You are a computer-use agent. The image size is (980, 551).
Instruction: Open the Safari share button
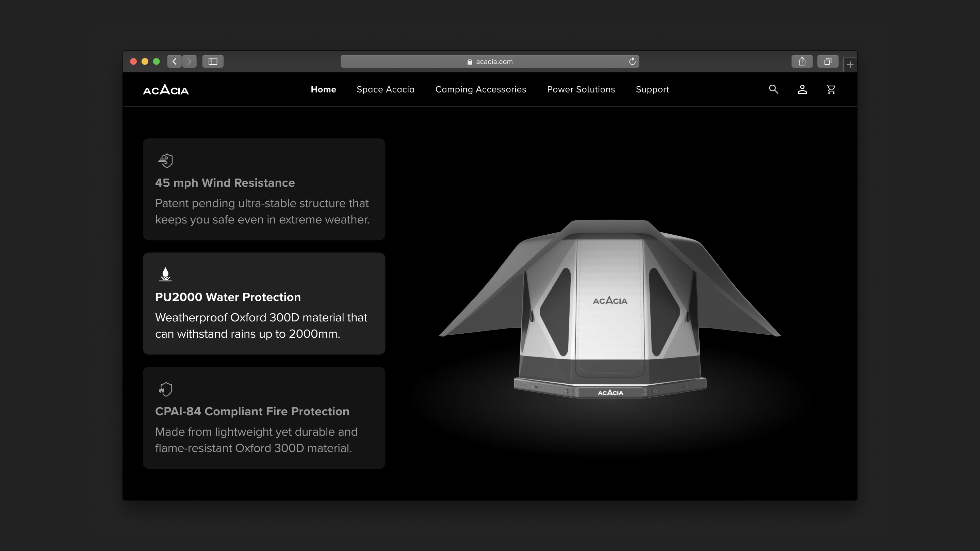point(802,61)
